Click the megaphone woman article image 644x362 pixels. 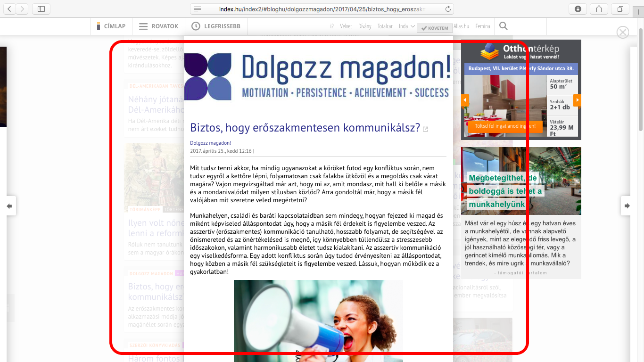pos(318,321)
